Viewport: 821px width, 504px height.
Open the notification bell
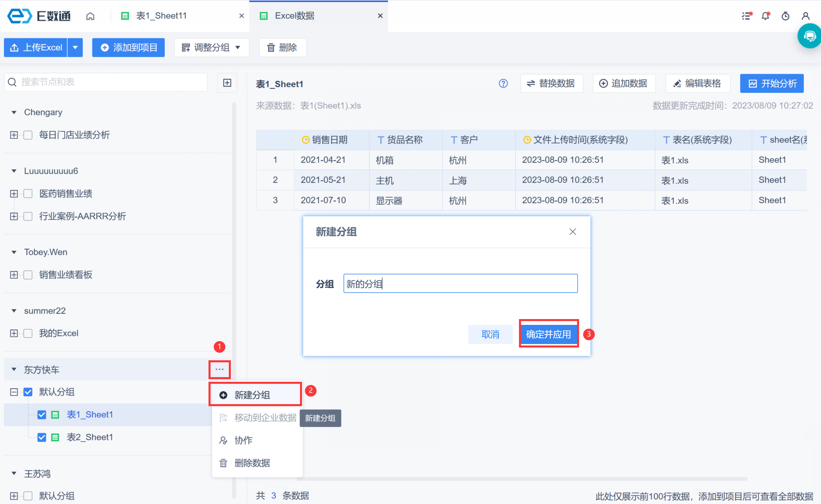[765, 16]
